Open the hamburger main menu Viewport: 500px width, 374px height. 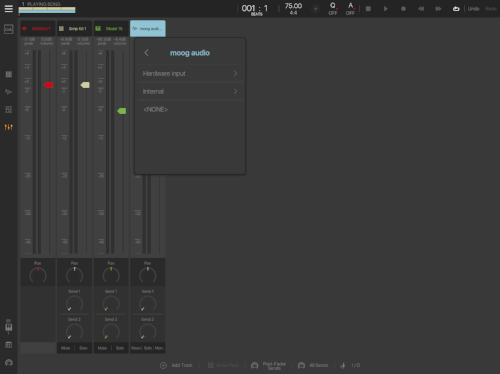point(9,9)
